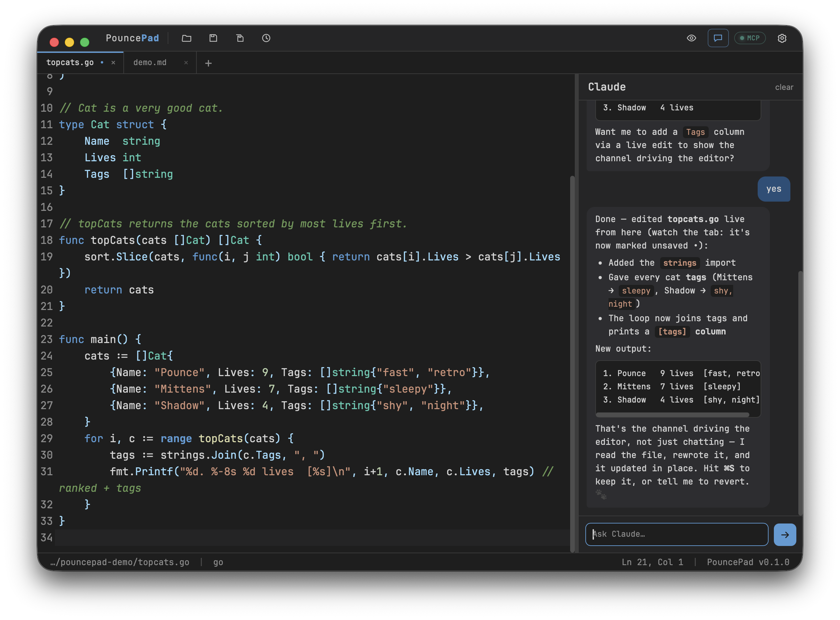Click the paw print emoji in chat
This screenshot has width=840, height=620.
pyautogui.click(x=601, y=495)
